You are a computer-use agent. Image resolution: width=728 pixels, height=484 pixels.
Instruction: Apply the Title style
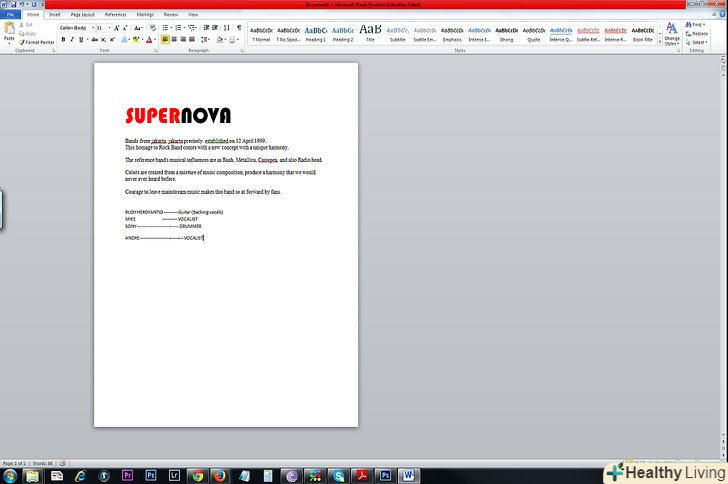pos(370,34)
